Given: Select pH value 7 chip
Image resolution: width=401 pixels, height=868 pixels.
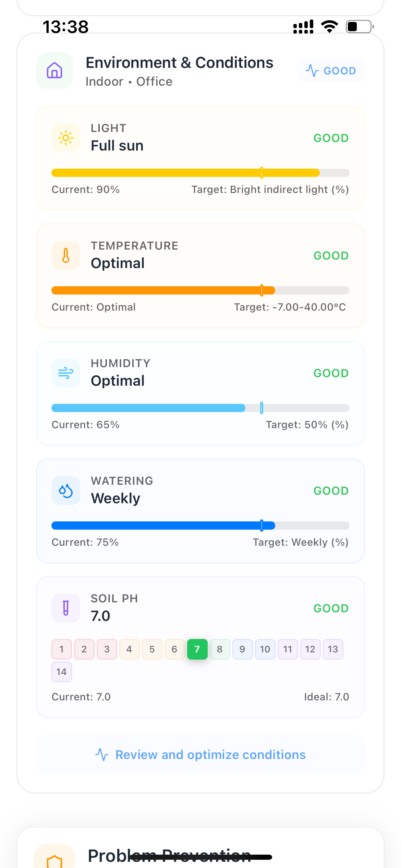Looking at the screenshot, I should [197, 649].
